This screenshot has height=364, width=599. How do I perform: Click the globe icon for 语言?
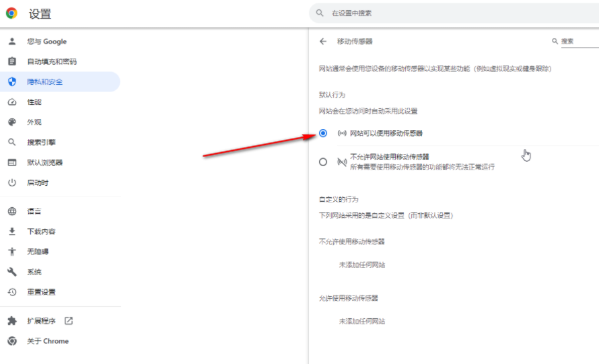(x=12, y=211)
